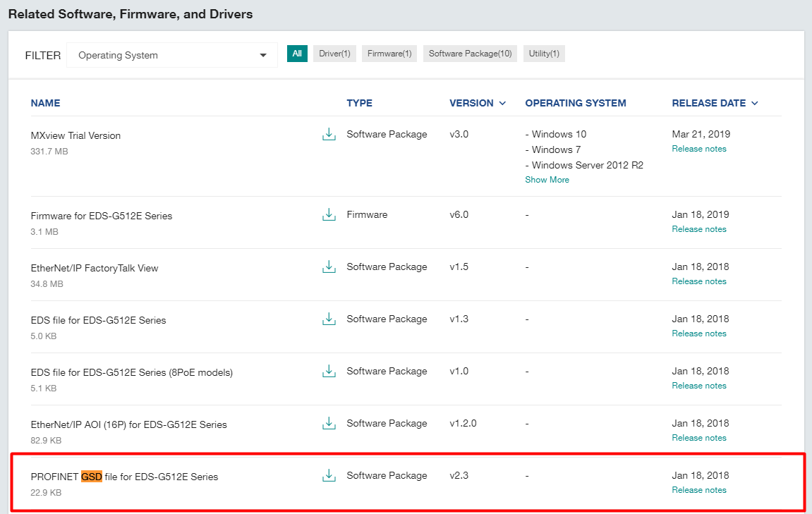Download PROFINET GSD file
The height and width of the screenshot is (514, 812).
(329, 475)
